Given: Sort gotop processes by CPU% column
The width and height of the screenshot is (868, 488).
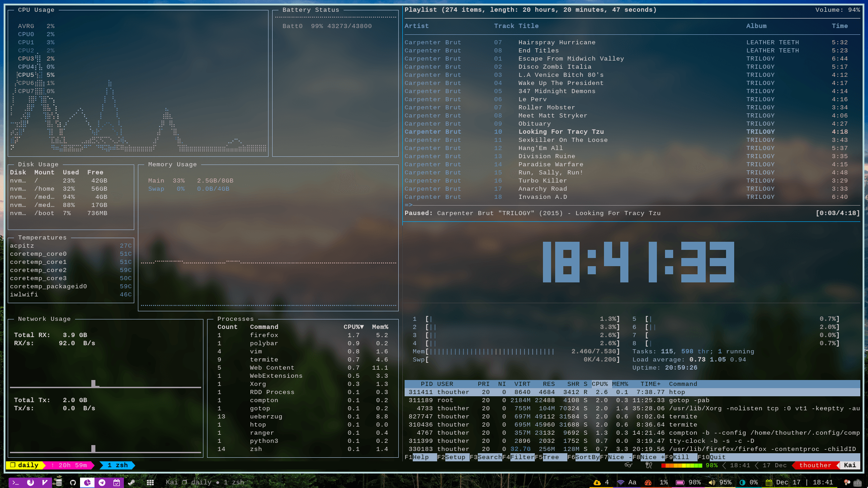Looking at the screenshot, I should click(x=354, y=327).
